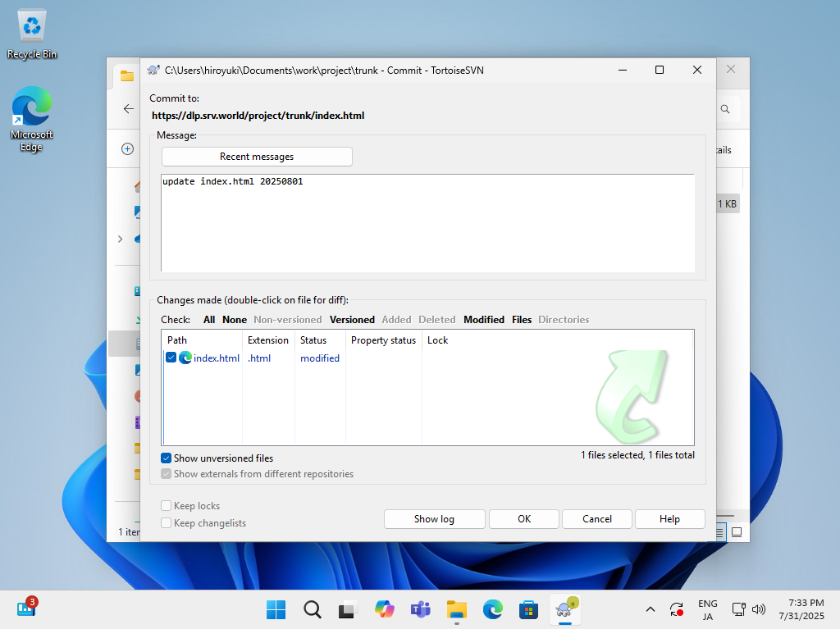This screenshot has width=840, height=629.
Task: Click the '.html' extension cell
Action: click(x=259, y=358)
